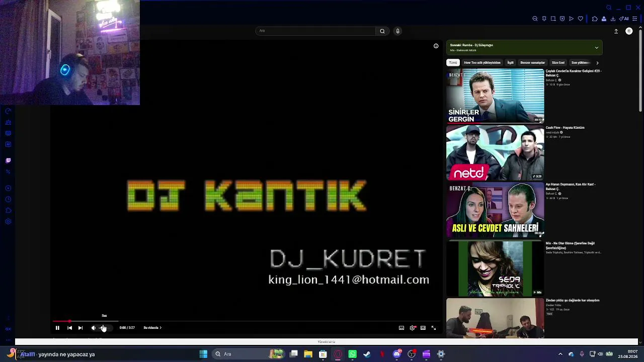Image resolution: width=644 pixels, height=362 pixels.
Task: Seek on the red video progress bar
Action: click(x=247, y=321)
